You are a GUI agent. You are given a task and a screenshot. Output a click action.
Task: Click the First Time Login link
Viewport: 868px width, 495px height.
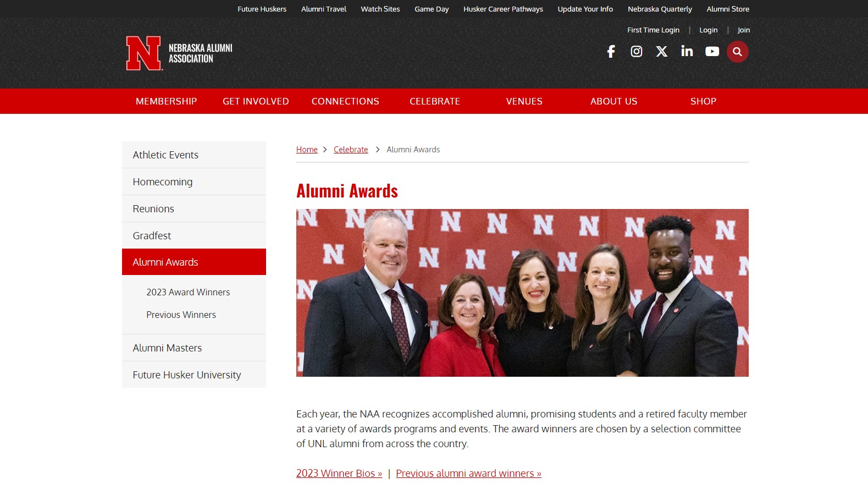(x=653, y=30)
